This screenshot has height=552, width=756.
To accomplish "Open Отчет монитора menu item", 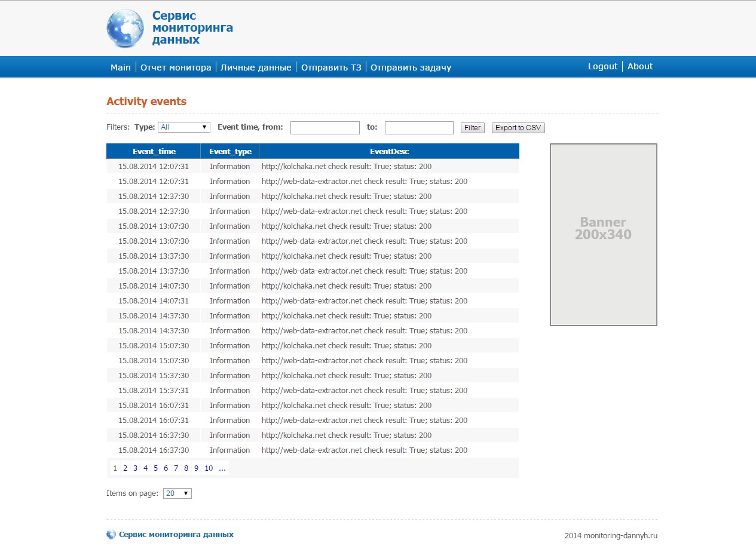I will (x=176, y=68).
